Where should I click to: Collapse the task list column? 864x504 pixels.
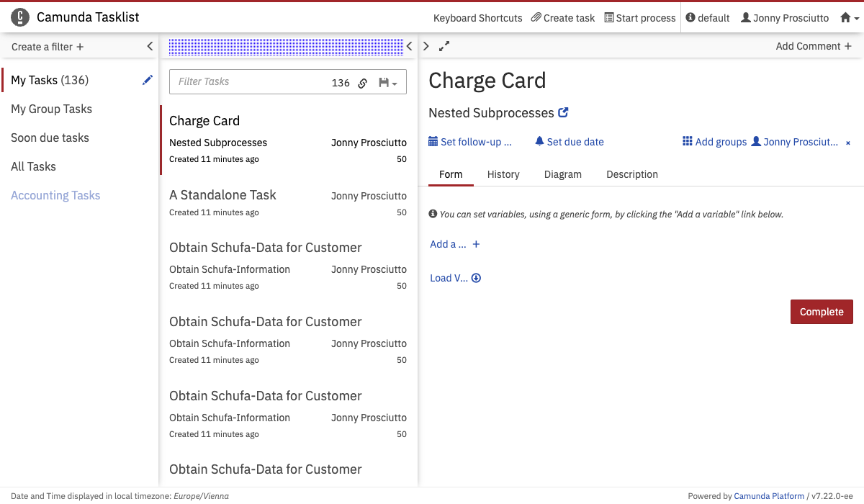409,46
